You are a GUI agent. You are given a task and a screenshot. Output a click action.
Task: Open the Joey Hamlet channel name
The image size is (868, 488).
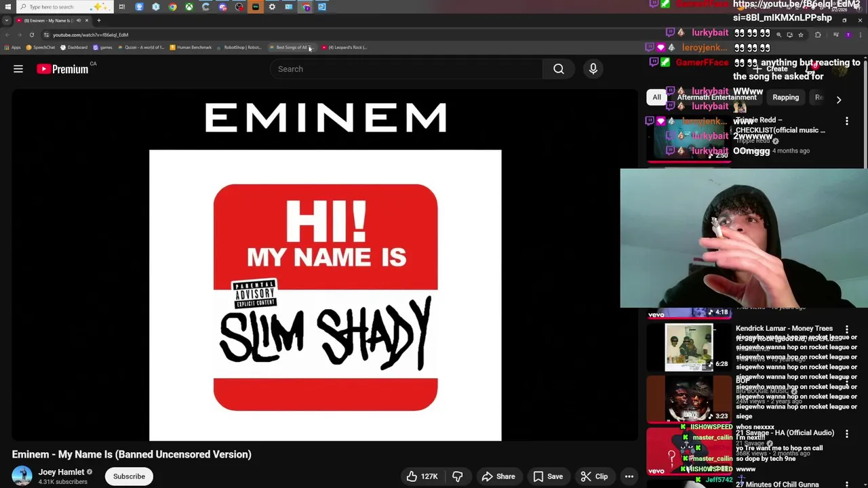(61, 472)
